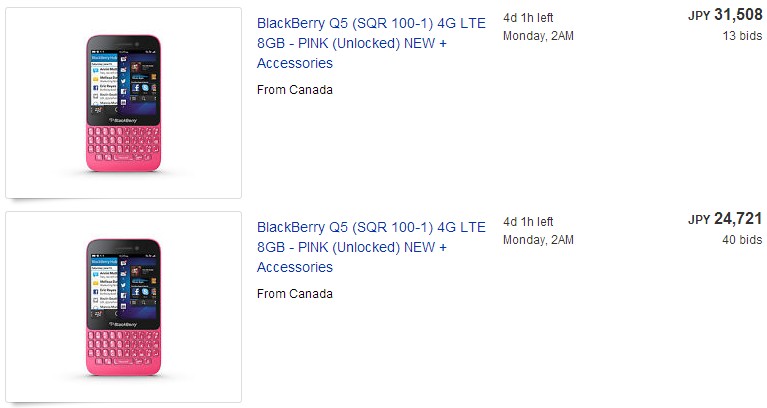
Task: Click "Monday, 2AM" on the JPY 24,721 listing
Action: 538,240
